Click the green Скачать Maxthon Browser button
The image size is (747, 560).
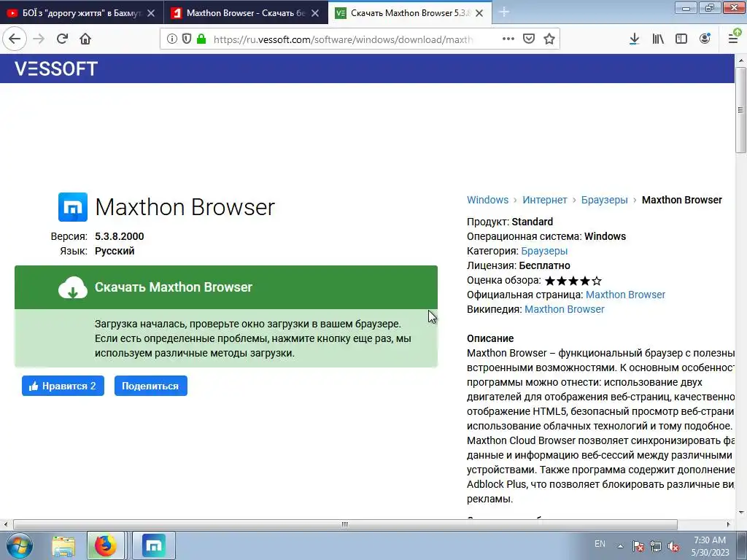[226, 287]
